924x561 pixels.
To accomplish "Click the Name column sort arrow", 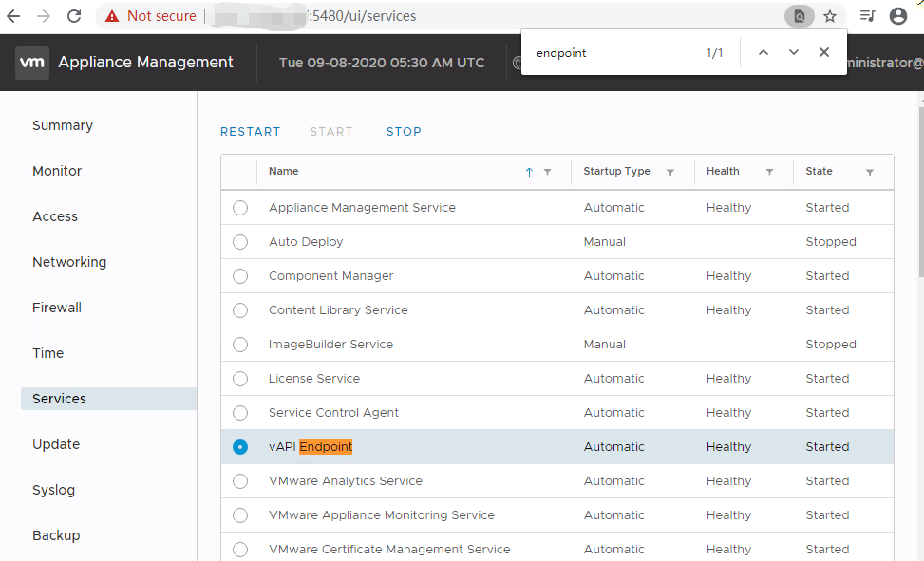I will [x=529, y=172].
